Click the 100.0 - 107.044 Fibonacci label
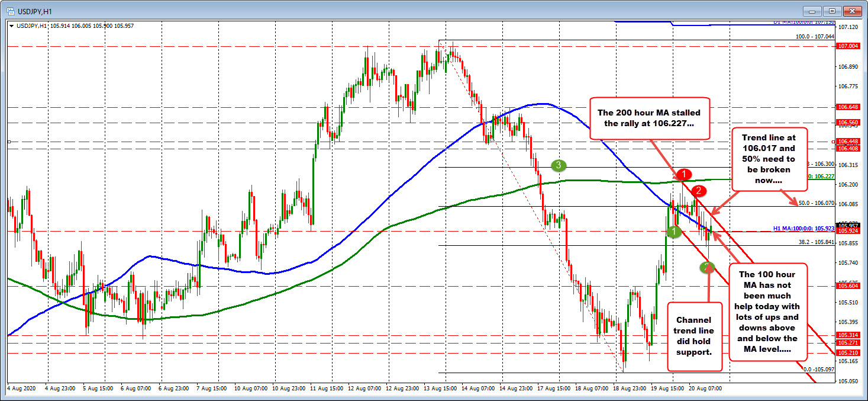The image size is (868, 401). [815, 36]
